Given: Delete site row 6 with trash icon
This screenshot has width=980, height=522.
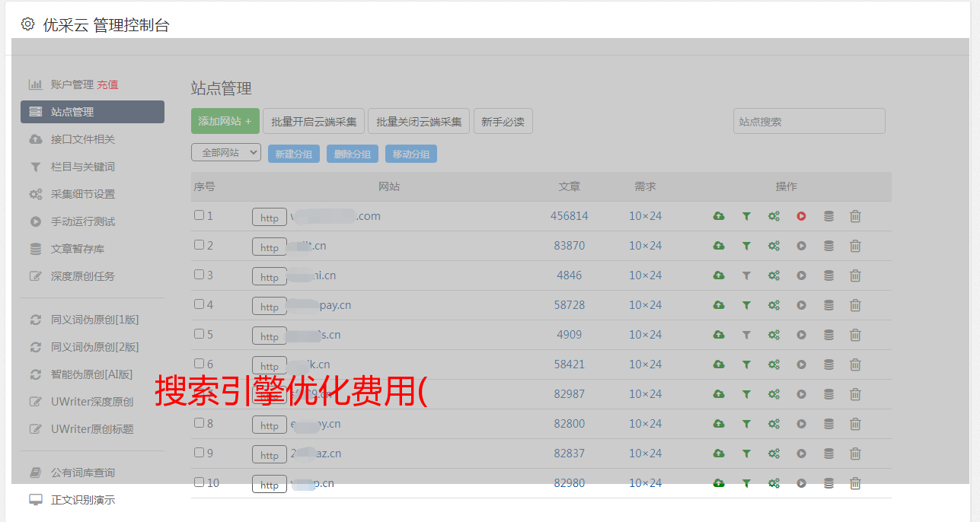Looking at the screenshot, I should pyautogui.click(x=855, y=364).
